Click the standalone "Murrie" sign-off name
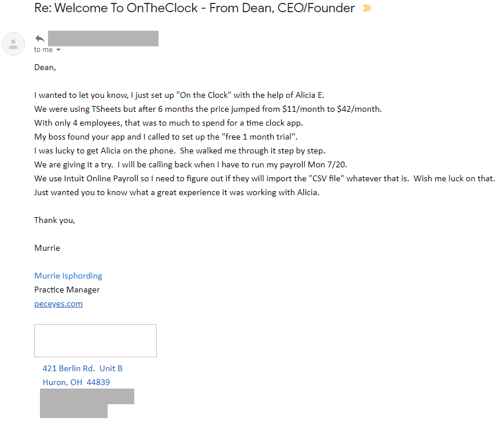Screen dimensions: 504x421 click(x=47, y=248)
